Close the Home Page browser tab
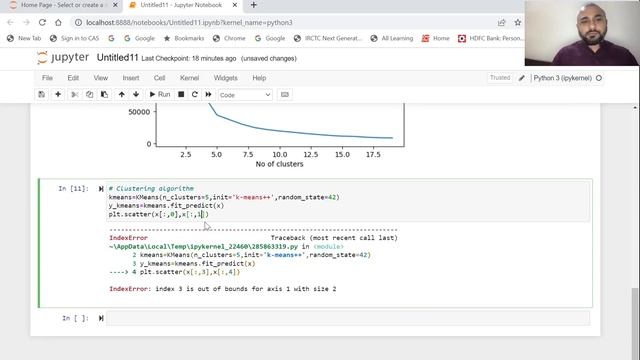Viewport: 640px width, 360px height. [x=115, y=5]
